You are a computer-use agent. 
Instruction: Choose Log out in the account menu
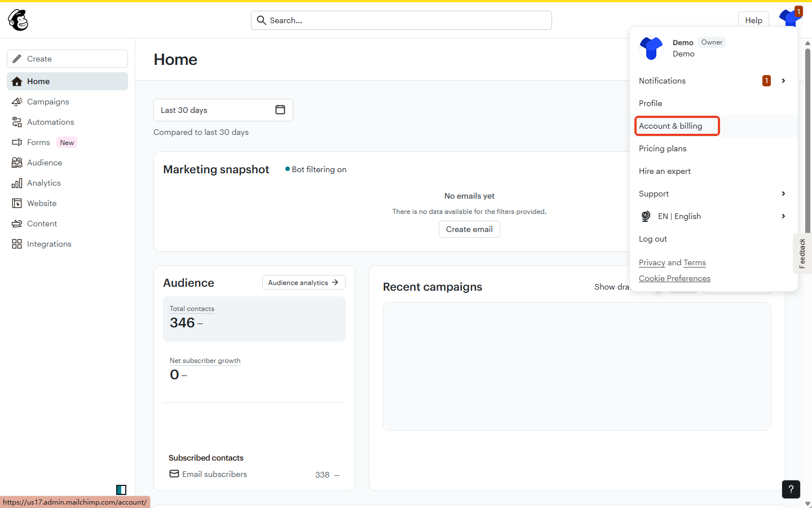pyautogui.click(x=653, y=239)
